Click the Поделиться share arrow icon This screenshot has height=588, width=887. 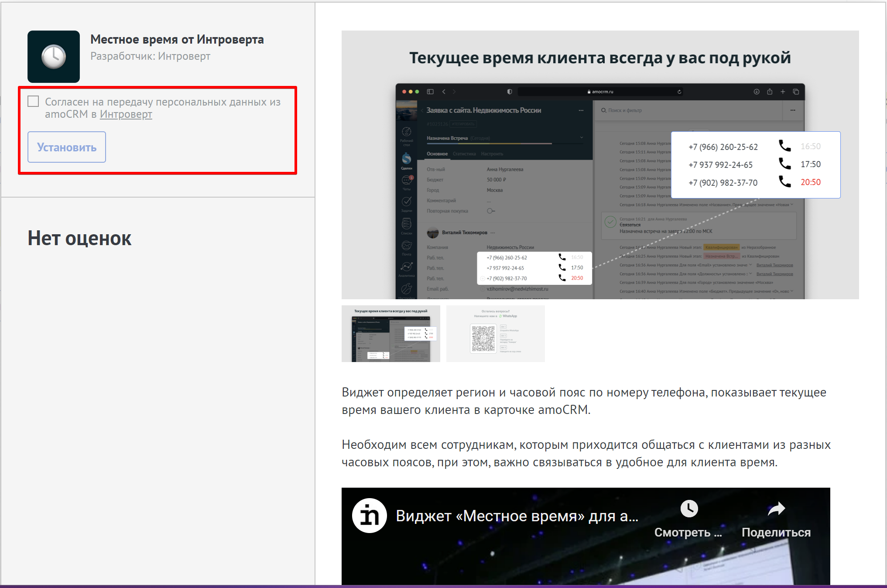point(776,509)
